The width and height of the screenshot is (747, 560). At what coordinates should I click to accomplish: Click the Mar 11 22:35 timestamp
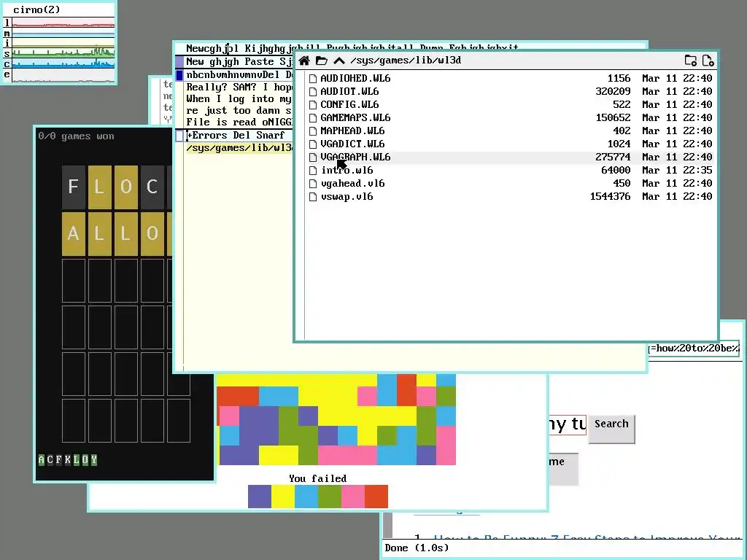(x=677, y=171)
